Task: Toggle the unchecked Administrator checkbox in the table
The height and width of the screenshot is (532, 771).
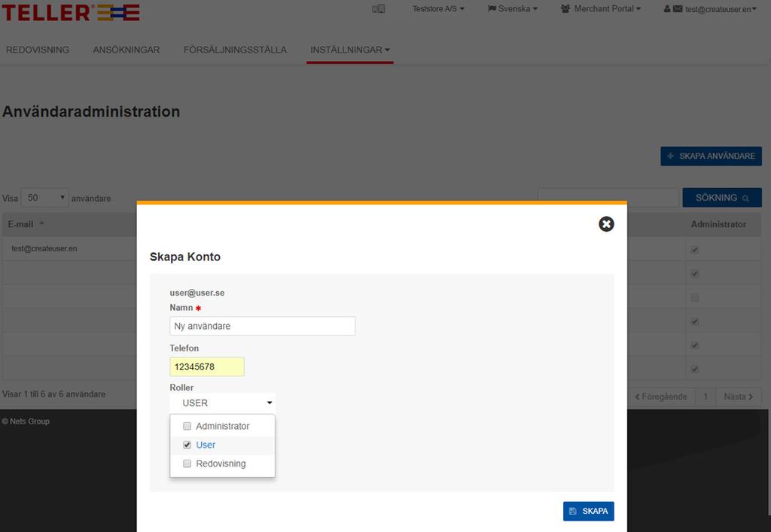Action: (694, 297)
